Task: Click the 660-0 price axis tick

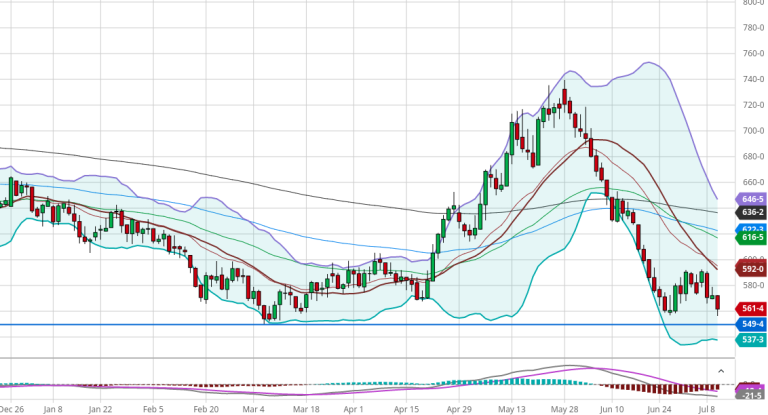Action: pyautogui.click(x=752, y=183)
